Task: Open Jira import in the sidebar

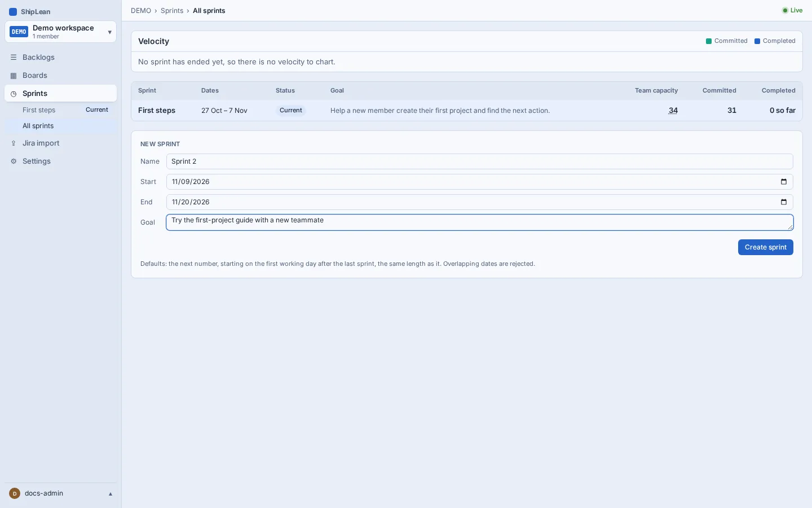Action: [x=60, y=143]
